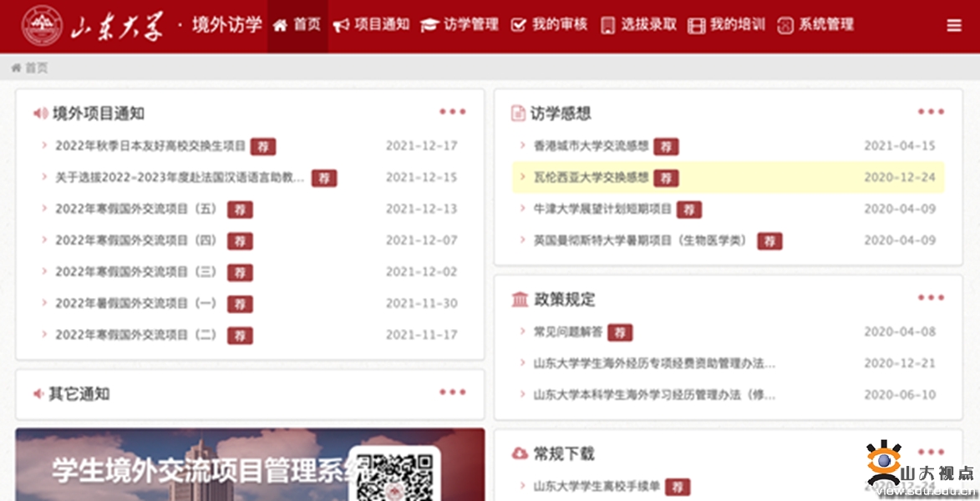The width and height of the screenshot is (980, 501).
Task: Click the home icon in breadcrumb
Action: [x=16, y=68]
